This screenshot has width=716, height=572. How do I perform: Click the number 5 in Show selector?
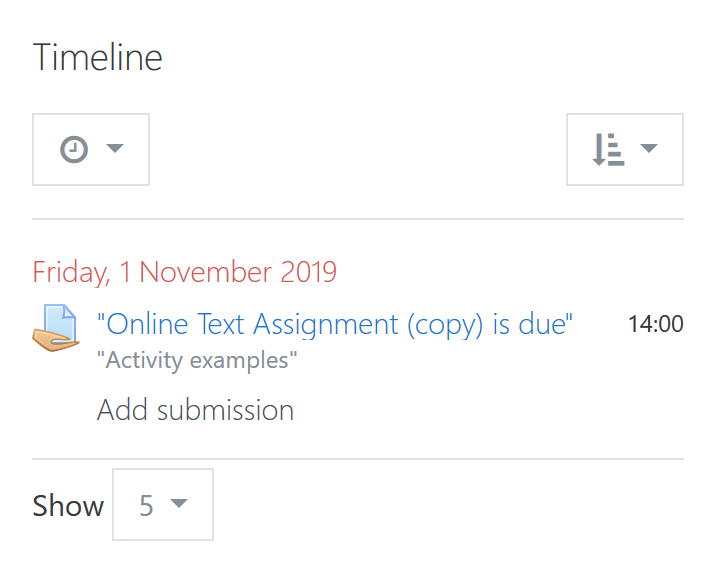146,506
